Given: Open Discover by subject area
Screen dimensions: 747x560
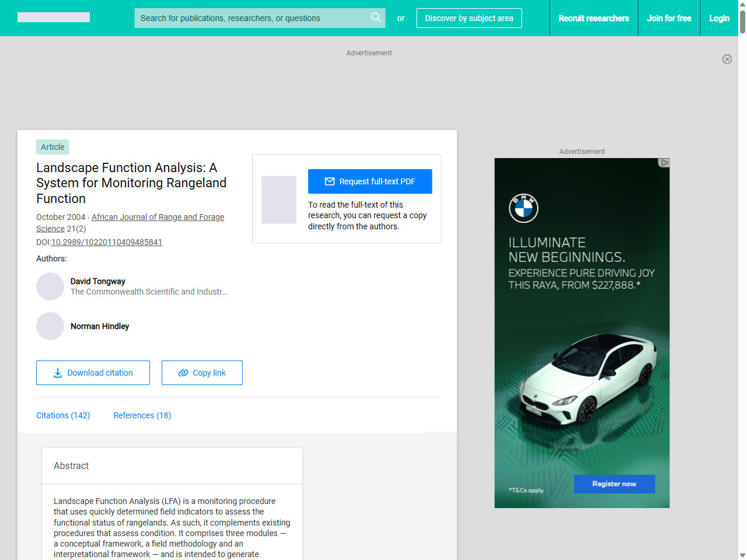Looking at the screenshot, I should pos(469,18).
